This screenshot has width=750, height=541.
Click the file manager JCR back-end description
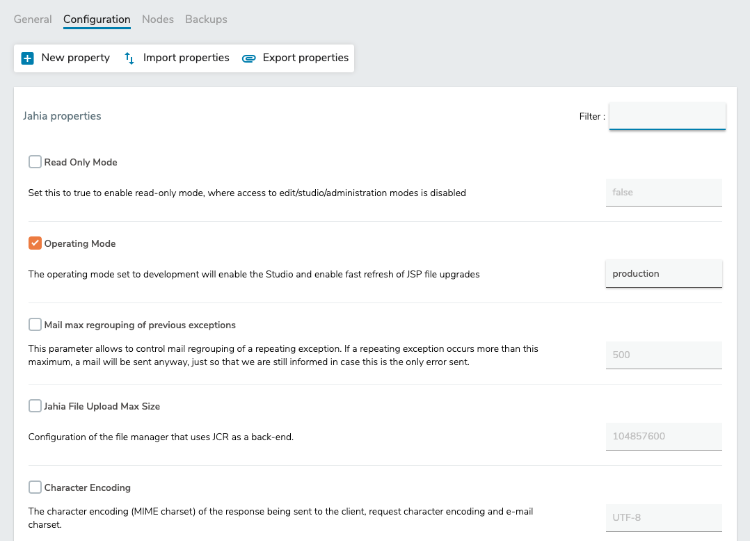[x=161, y=437]
